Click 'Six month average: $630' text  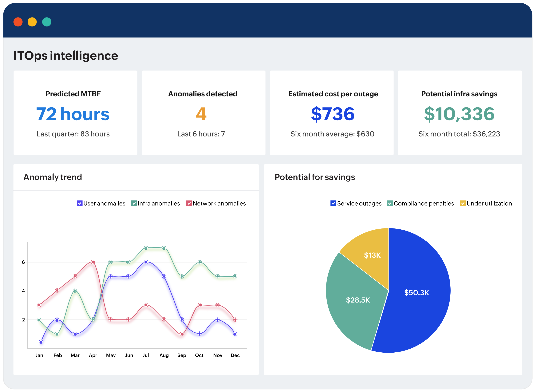(333, 134)
